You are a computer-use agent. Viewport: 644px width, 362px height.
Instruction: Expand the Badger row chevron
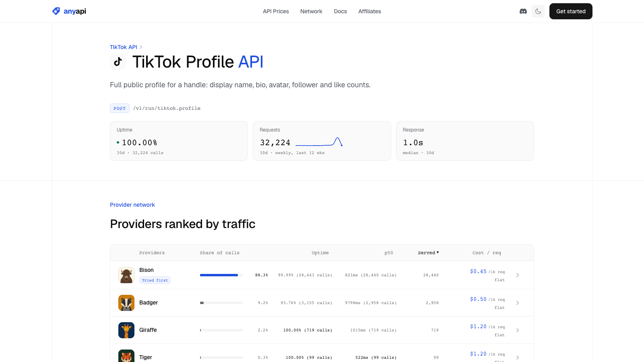tap(518, 303)
